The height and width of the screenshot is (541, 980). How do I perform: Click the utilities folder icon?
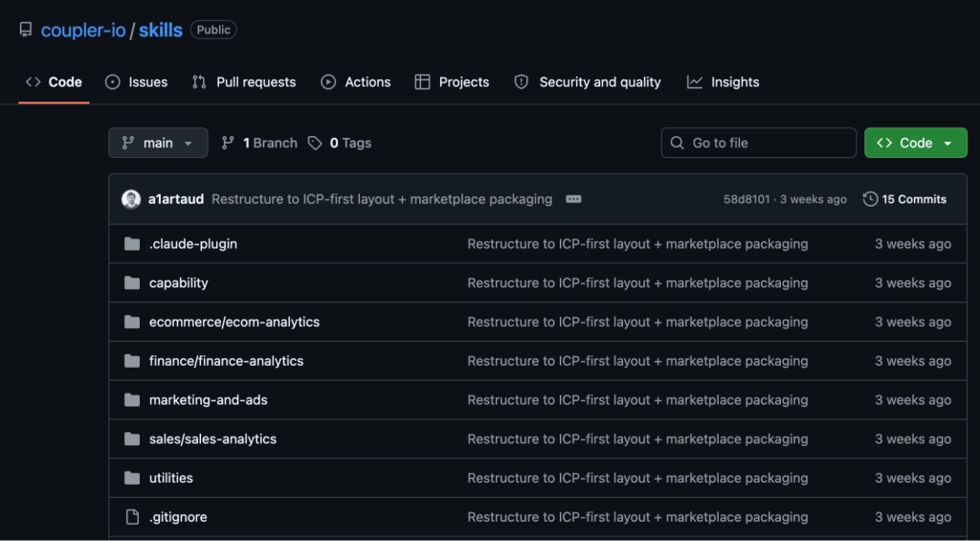click(x=132, y=478)
